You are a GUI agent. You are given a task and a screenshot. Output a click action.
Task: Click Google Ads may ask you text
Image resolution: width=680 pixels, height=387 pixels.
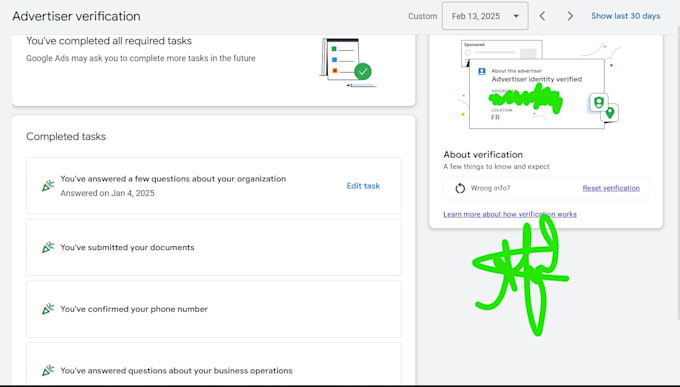141,58
